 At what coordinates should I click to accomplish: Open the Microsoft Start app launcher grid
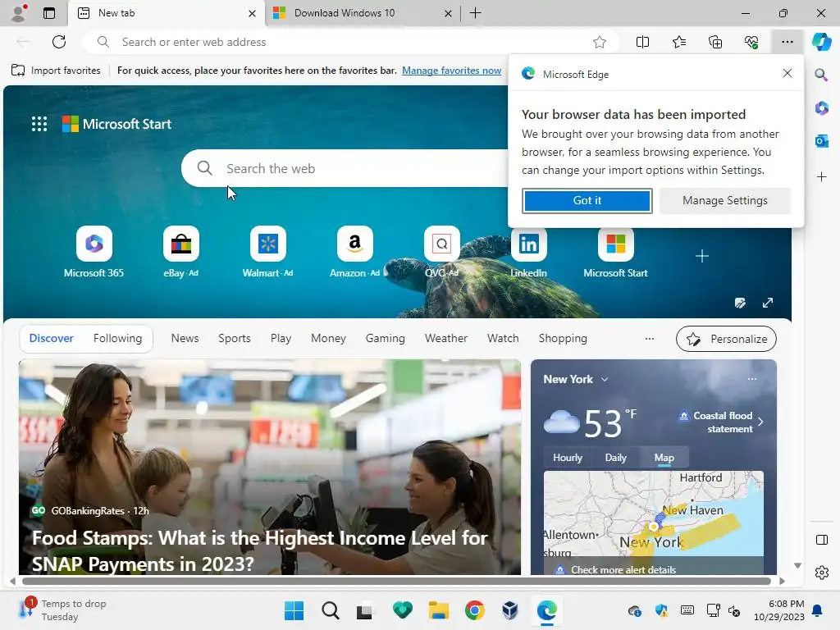coord(39,124)
